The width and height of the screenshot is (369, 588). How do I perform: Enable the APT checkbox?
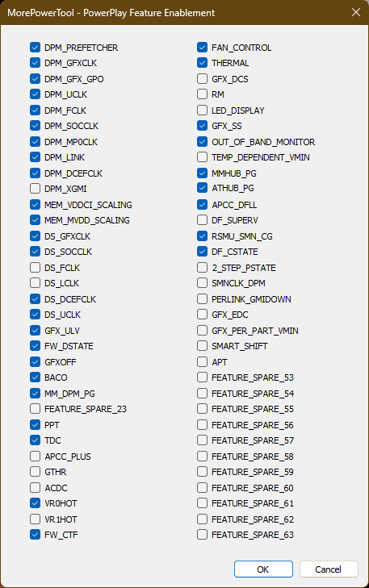point(202,362)
